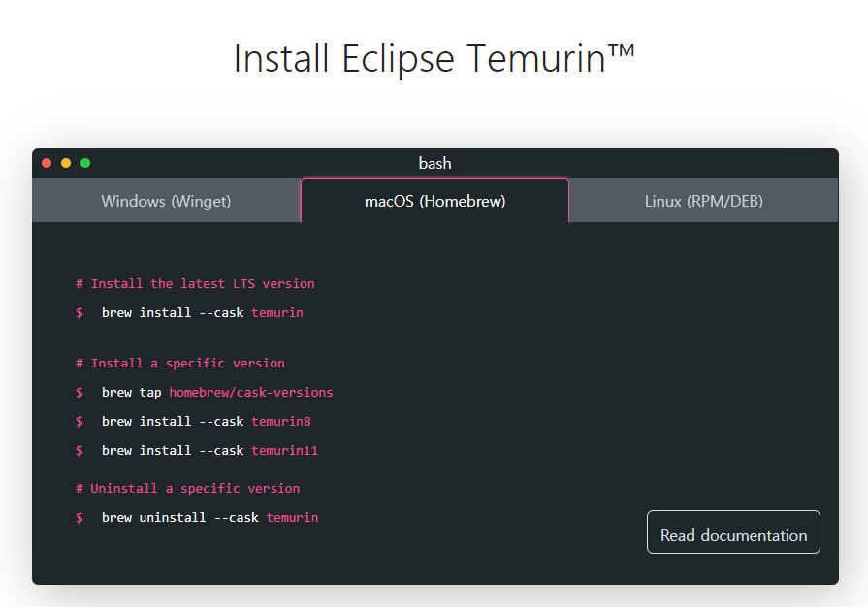
Task: Click the green dot in terminal title bar
Action: click(85, 163)
